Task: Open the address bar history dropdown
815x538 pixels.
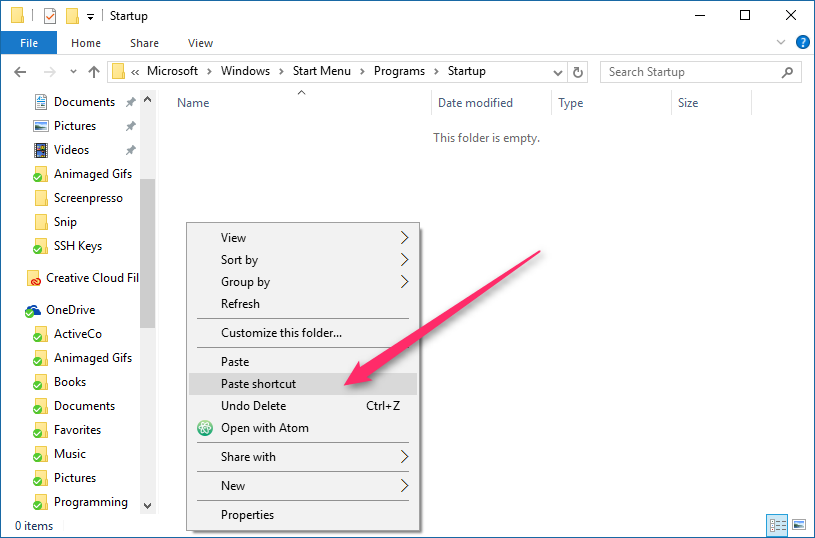Action: coord(558,72)
